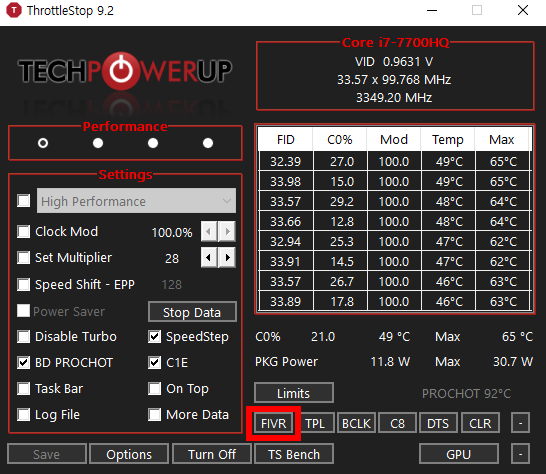546x474 pixels.
Task: Click the TechPowerUp logo
Action: point(125,71)
